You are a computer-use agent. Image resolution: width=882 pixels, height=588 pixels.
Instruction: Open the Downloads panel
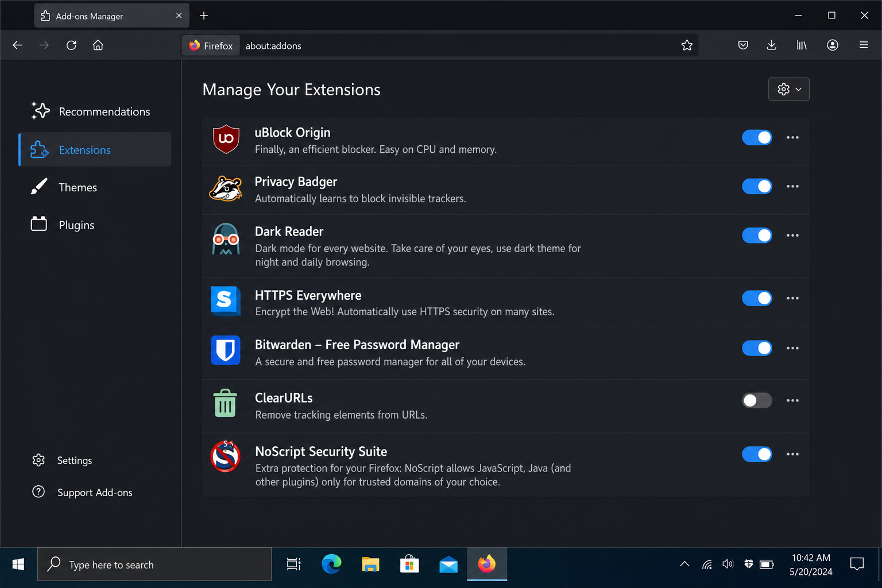[772, 45]
